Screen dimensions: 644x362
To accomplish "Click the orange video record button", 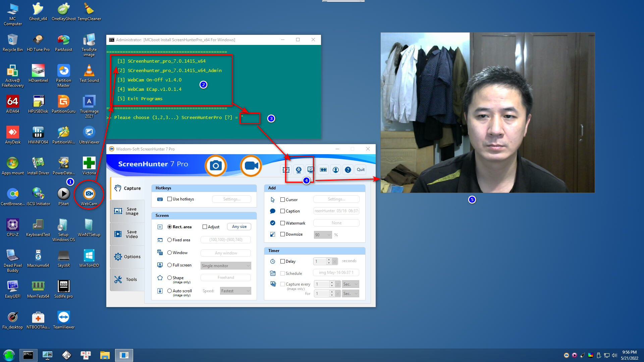I will tap(251, 166).
